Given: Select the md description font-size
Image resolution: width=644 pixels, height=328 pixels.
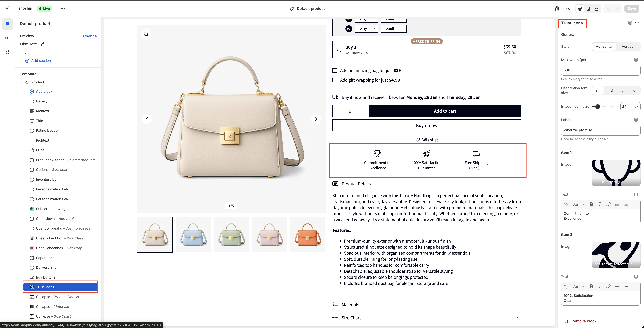Looking at the screenshot, I should coord(610,91).
